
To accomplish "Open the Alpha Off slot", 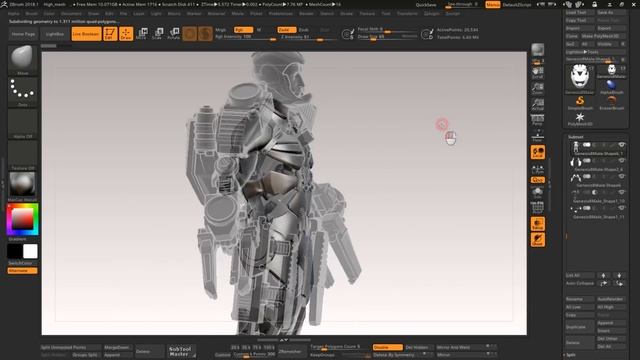I will click(x=22, y=124).
